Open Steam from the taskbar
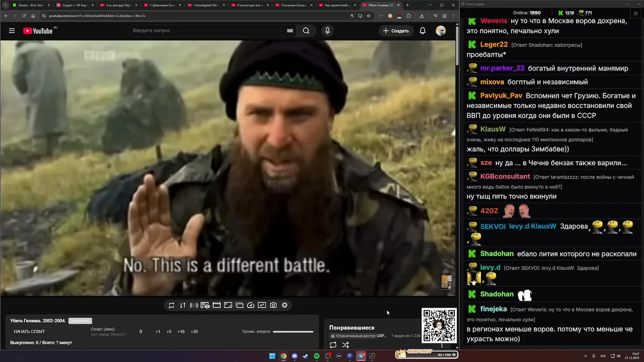 click(305, 356)
